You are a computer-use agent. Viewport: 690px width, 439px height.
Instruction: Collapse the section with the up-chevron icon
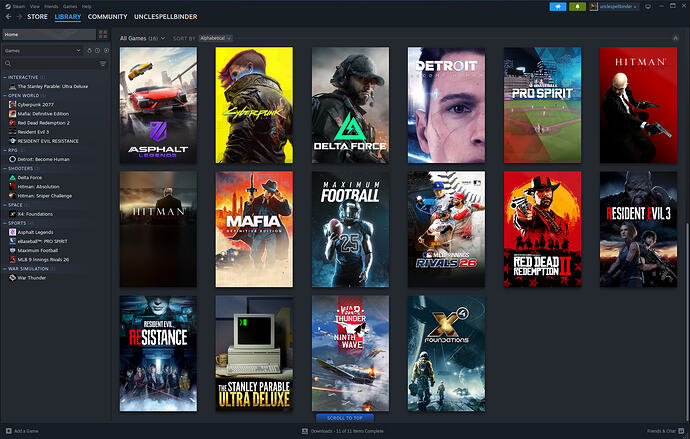click(x=675, y=38)
